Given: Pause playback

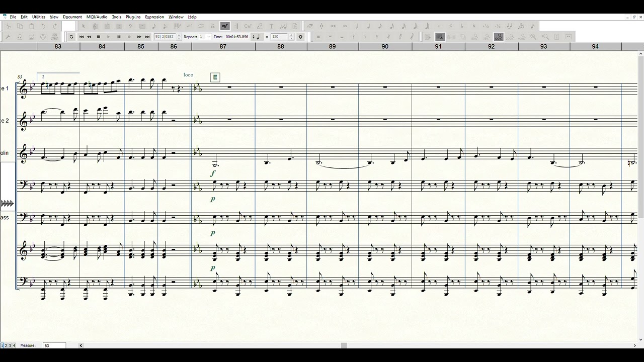Looking at the screenshot, I should [119, 37].
